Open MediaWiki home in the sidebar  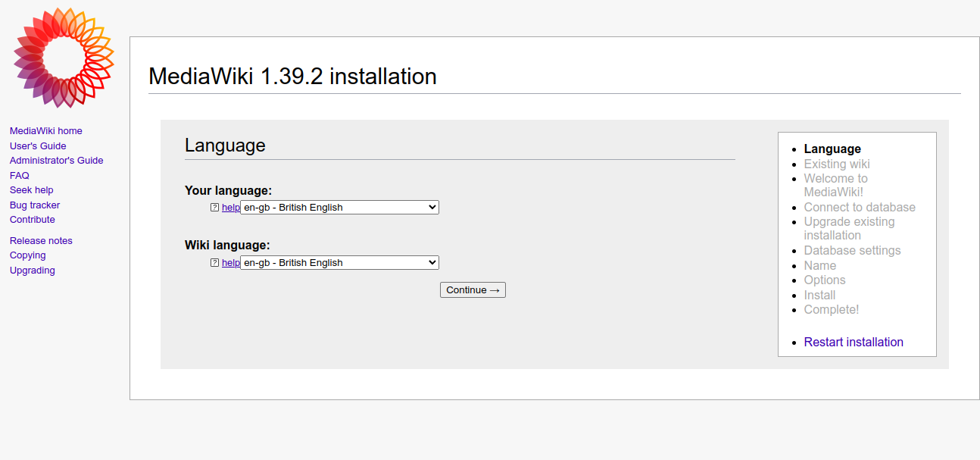(x=45, y=131)
